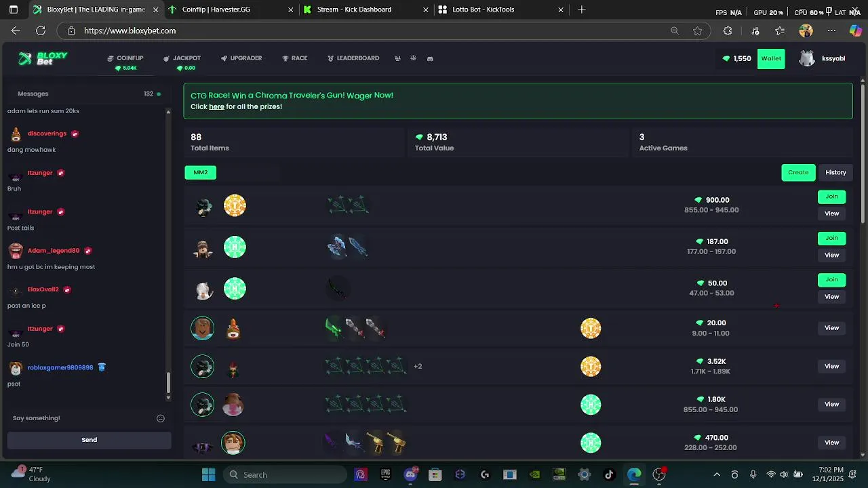
Task: Open the Discord link icon in navbar
Action: (430, 58)
